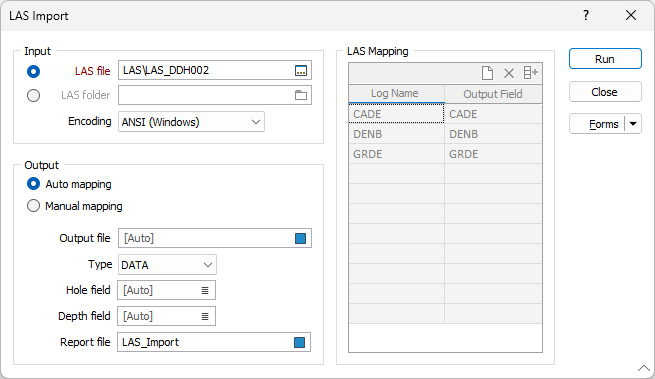Click the LAS folder browse icon
655x379 pixels.
pyautogui.click(x=301, y=95)
